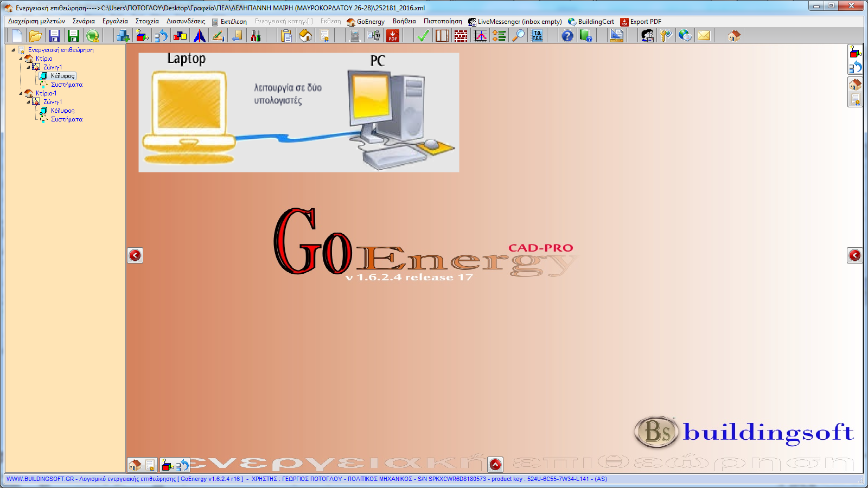
Task: Click the blue floppy disk save icon
Action: [54, 36]
